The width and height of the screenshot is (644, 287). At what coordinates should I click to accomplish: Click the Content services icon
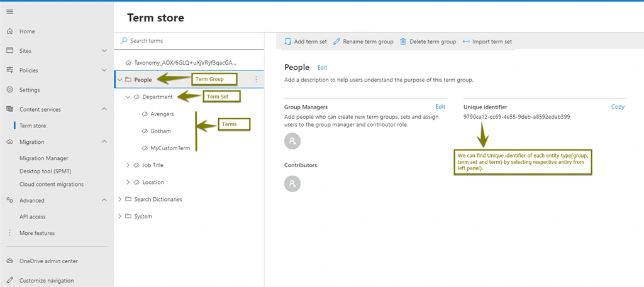click(x=10, y=109)
